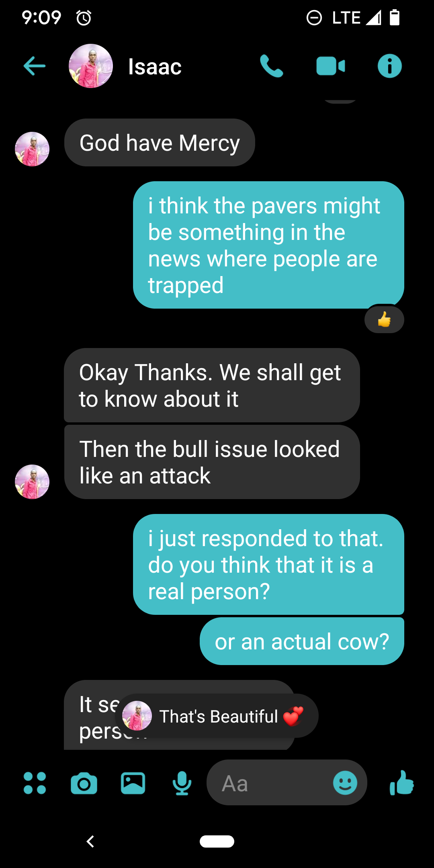Viewport: 434px width, 868px height.
Task: View the thumbs-up reaction on pavers message
Action: pyautogui.click(x=384, y=319)
